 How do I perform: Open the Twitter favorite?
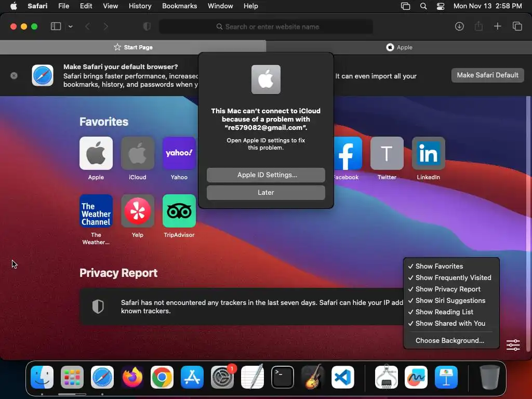pos(387,153)
